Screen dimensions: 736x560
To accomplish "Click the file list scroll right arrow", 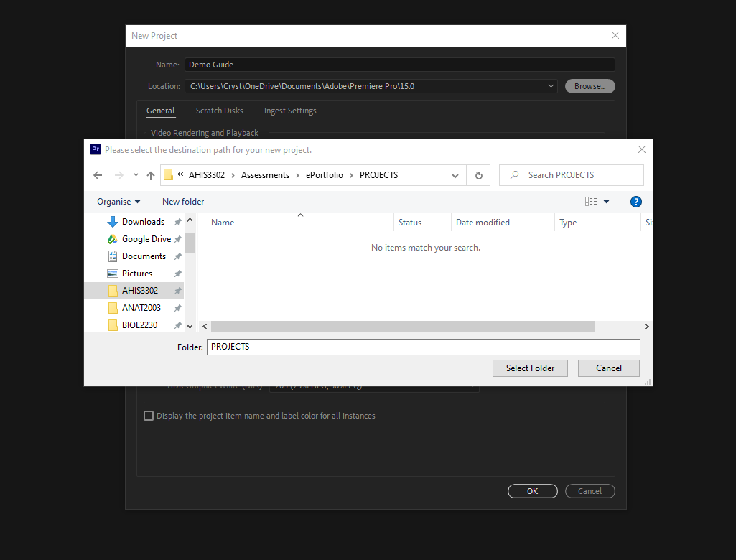I will tap(647, 326).
